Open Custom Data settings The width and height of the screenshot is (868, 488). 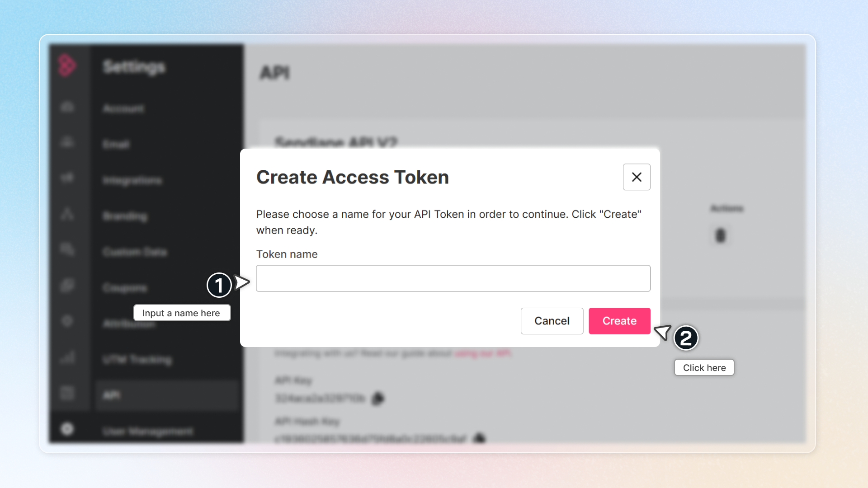(x=135, y=252)
